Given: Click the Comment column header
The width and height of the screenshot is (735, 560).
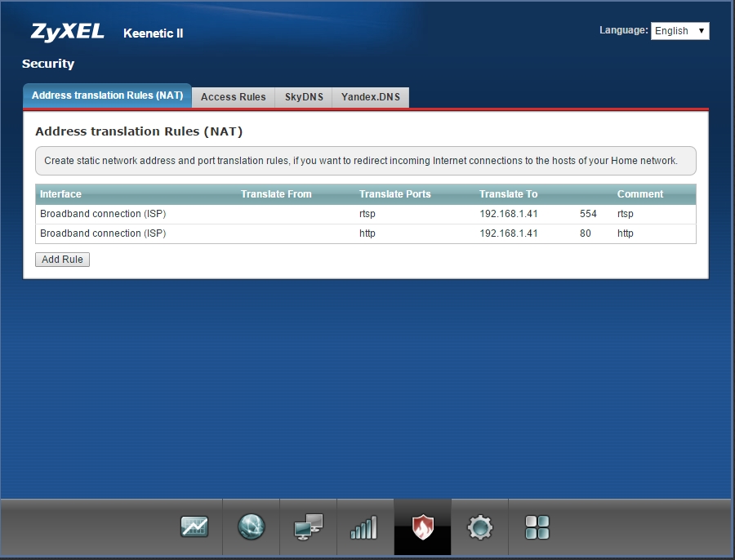Looking at the screenshot, I should click(639, 194).
